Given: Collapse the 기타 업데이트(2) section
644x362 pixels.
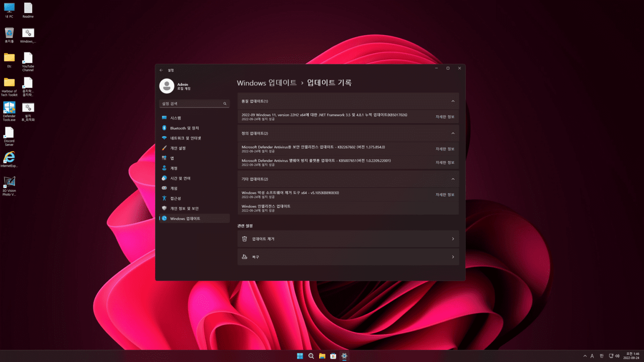Looking at the screenshot, I should click(453, 179).
